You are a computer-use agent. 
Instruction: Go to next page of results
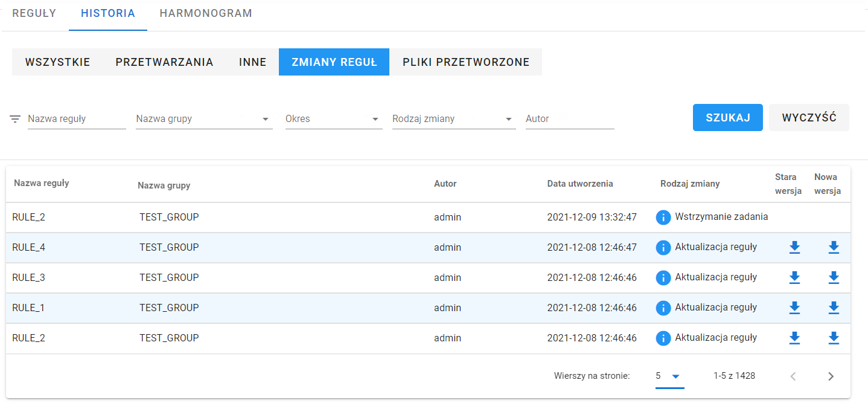[x=831, y=376]
